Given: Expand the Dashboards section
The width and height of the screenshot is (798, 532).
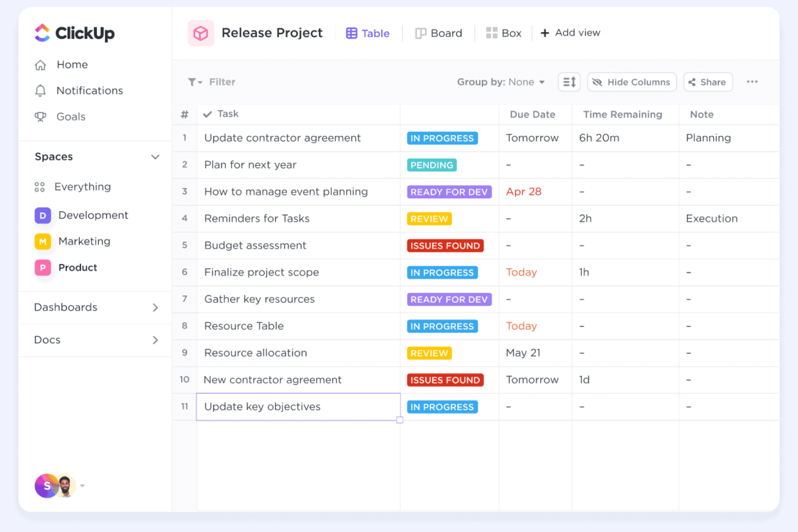Looking at the screenshot, I should click(x=156, y=307).
